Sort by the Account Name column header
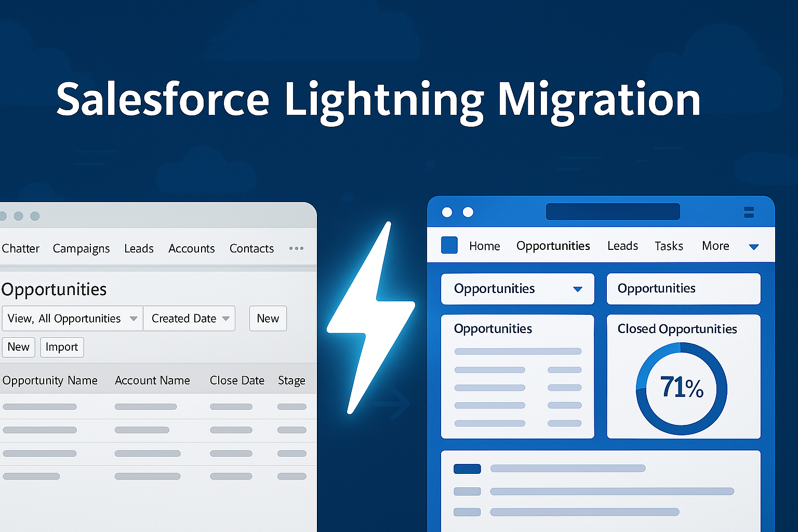 (x=152, y=380)
